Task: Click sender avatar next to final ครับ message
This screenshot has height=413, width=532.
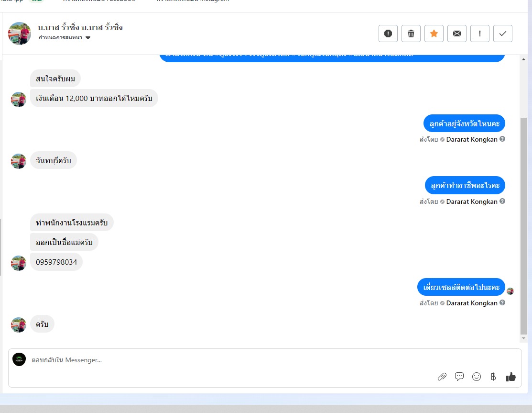Action: 18,324
